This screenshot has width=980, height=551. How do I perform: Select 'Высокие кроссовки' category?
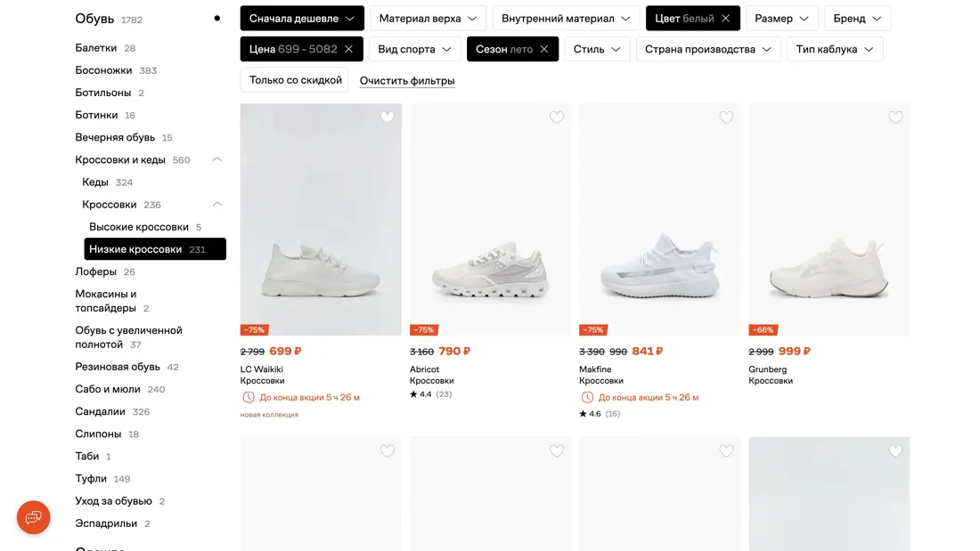(139, 227)
